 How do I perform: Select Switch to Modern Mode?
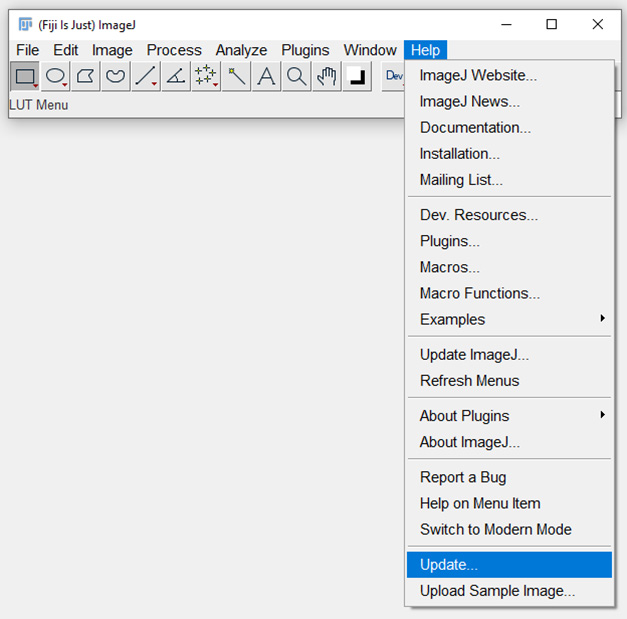509,529
